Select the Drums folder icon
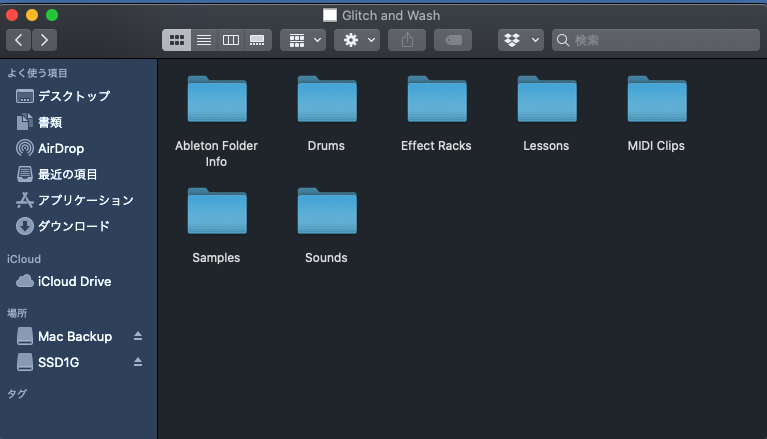767x439 pixels. [x=327, y=99]
